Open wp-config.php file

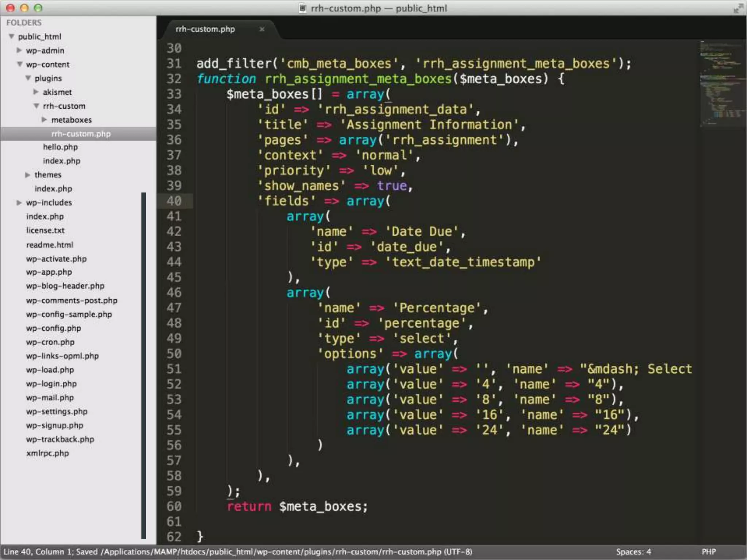(54, 328)
